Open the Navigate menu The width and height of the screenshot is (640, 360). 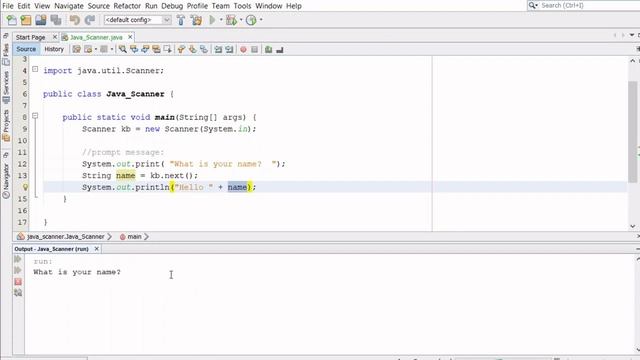click(69, 6)
